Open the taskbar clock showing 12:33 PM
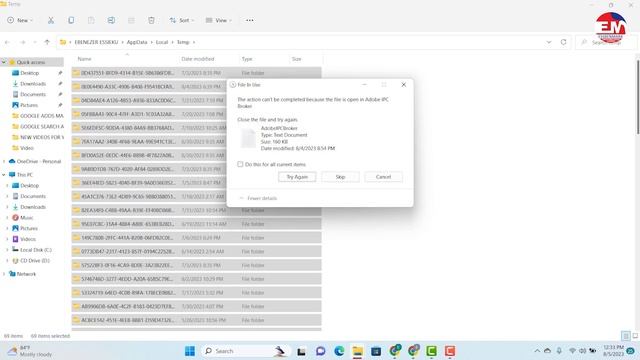Viewport: 640px width, 360px height. [x=613, y=351]
